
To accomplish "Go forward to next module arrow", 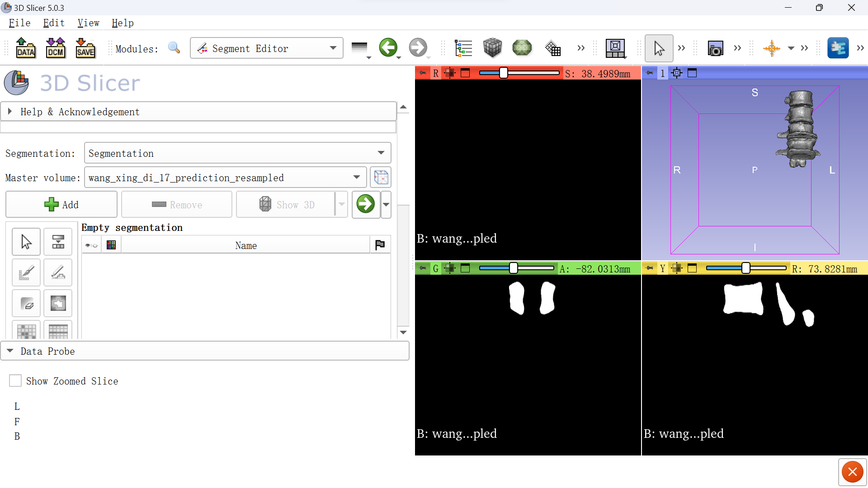I will pyautogui.click(x=418, y=47).
